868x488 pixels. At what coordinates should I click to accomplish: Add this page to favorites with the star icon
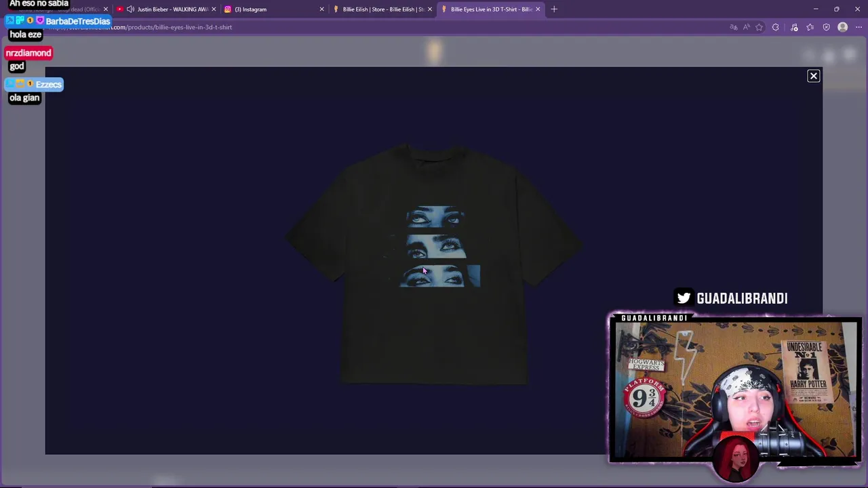coord(759,27)
